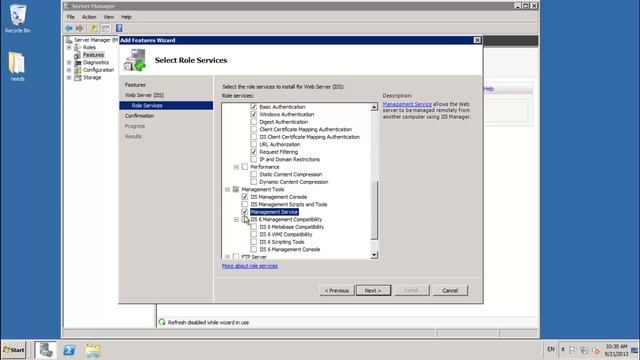Collapse IIS 6 Management Compatibility node

(x=236, y=219)
